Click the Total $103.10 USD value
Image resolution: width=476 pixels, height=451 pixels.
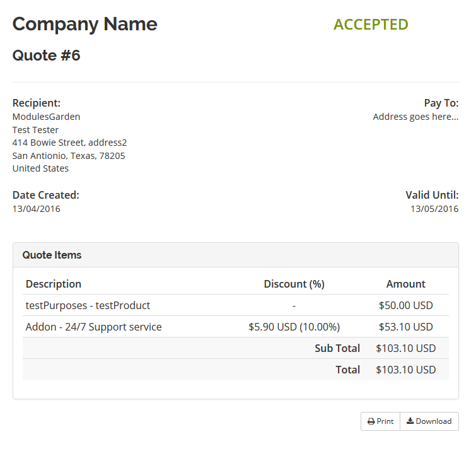tap(405, 370)
